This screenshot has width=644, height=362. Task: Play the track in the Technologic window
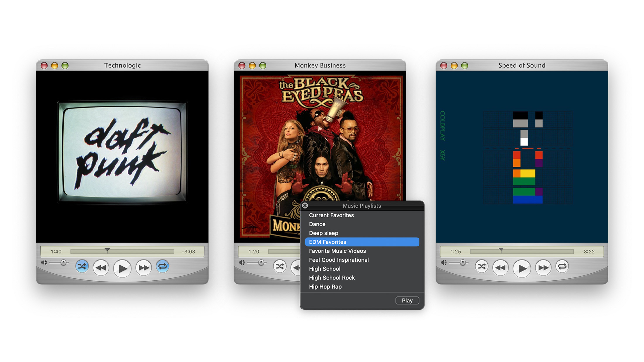(122, 268)
